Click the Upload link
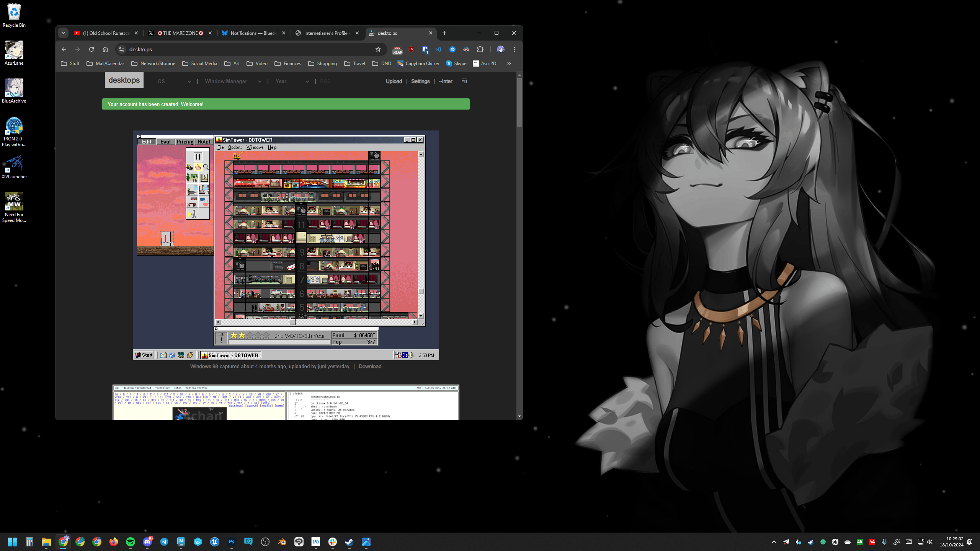The height and width of the screenshot is (551, 980). point(394,82)
